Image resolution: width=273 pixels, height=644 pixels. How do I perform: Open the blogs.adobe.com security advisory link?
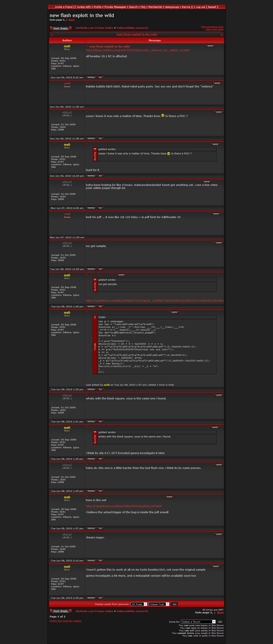tap(137, 50)
